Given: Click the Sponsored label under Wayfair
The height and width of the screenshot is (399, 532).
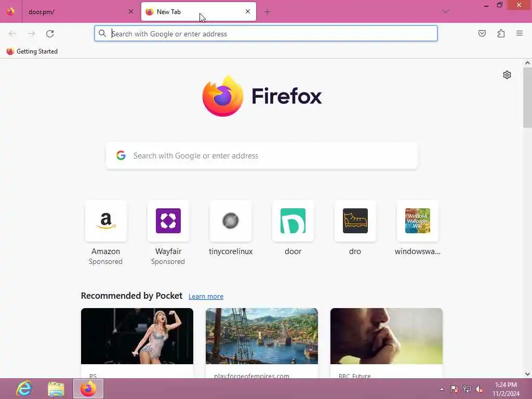Looking at the screenshot, I should tap(168, 262).
